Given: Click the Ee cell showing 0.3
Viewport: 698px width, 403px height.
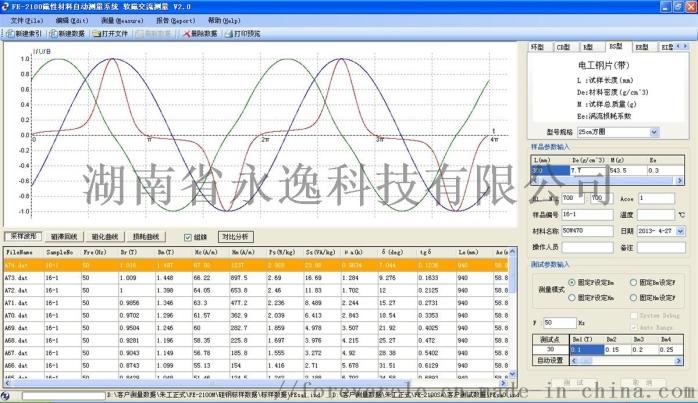Looking at the screenshot, I should click(x=666, y=171).
